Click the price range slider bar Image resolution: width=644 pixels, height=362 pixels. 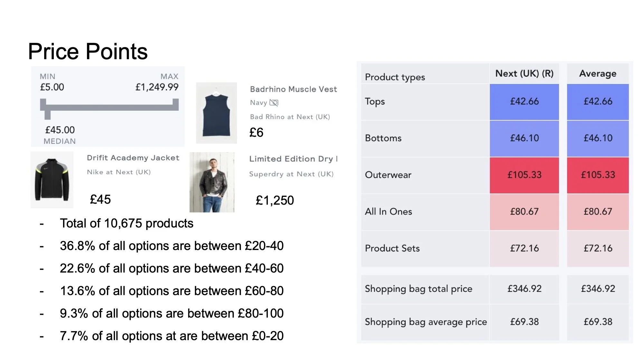pyautogui.click(x=109, y=107)
